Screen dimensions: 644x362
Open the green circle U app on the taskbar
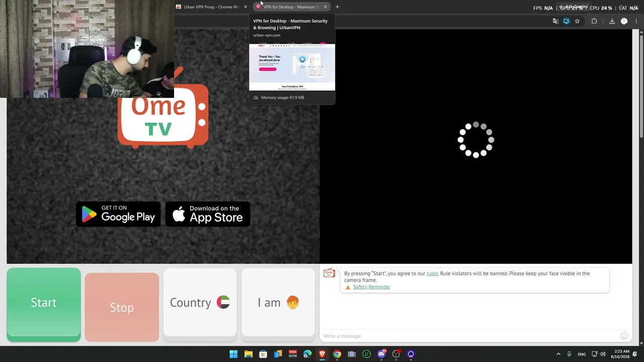[x=367, y=354]
